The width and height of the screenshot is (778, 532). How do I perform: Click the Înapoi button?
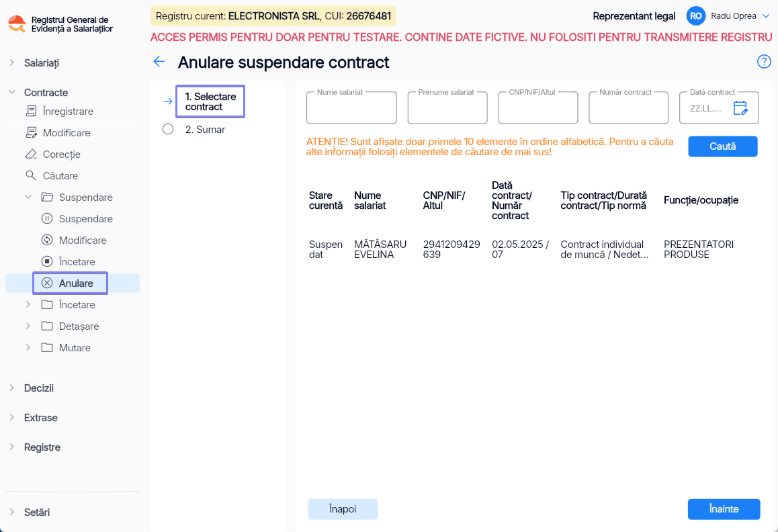(343, 509)
